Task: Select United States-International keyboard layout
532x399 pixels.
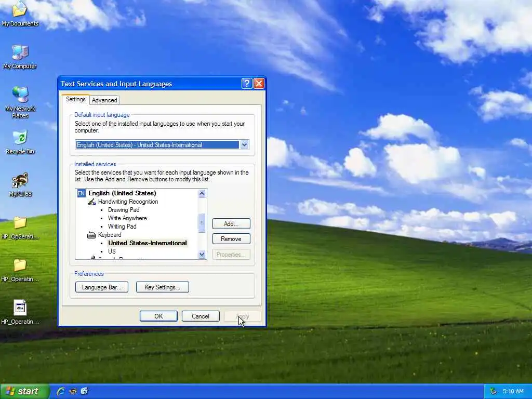Action: [147, 243]
